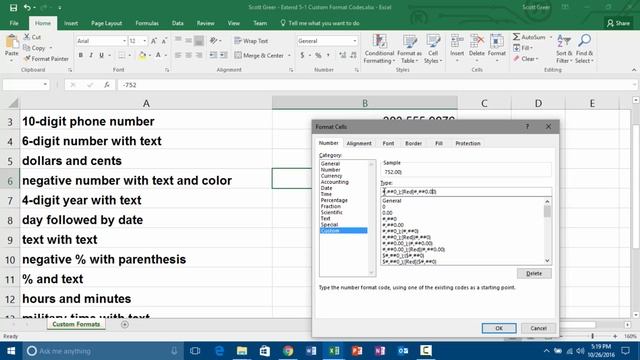Viewport: 640px width, 360px height.
Task: Open Conditional Formatting menu
Action: coord(379,49)
